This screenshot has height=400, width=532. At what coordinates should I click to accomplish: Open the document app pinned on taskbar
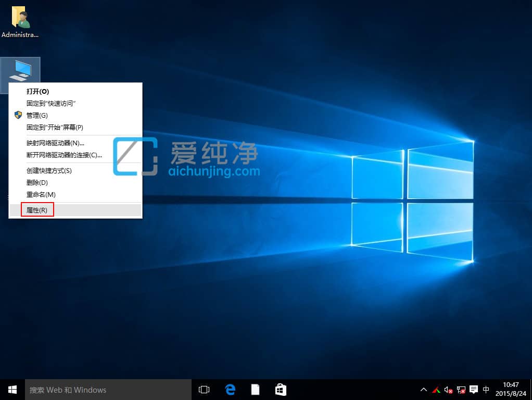click(255, 389)
